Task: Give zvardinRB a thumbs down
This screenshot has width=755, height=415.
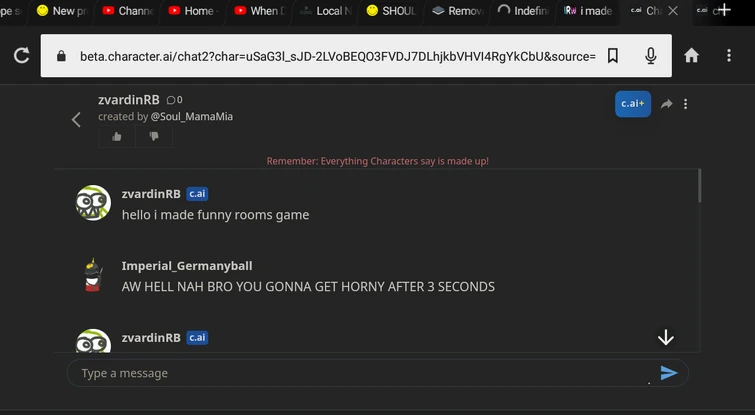Action: [154, 137]
